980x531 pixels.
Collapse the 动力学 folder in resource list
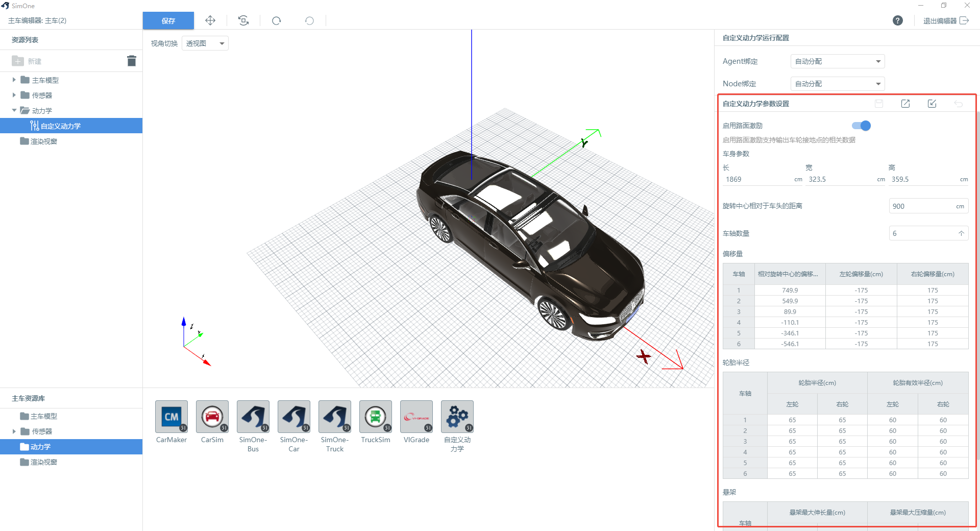tap(14, 111)
